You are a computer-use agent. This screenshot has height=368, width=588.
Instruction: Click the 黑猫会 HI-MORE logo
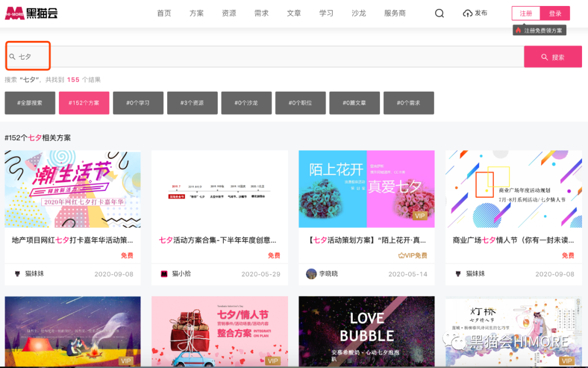pyautogui.click(x=31, y=14)
